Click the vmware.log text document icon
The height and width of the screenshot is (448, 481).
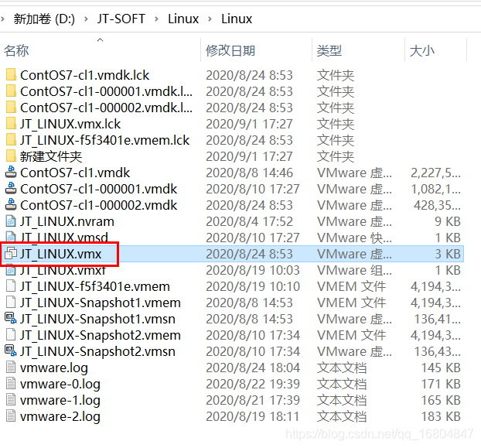(11, 368)
